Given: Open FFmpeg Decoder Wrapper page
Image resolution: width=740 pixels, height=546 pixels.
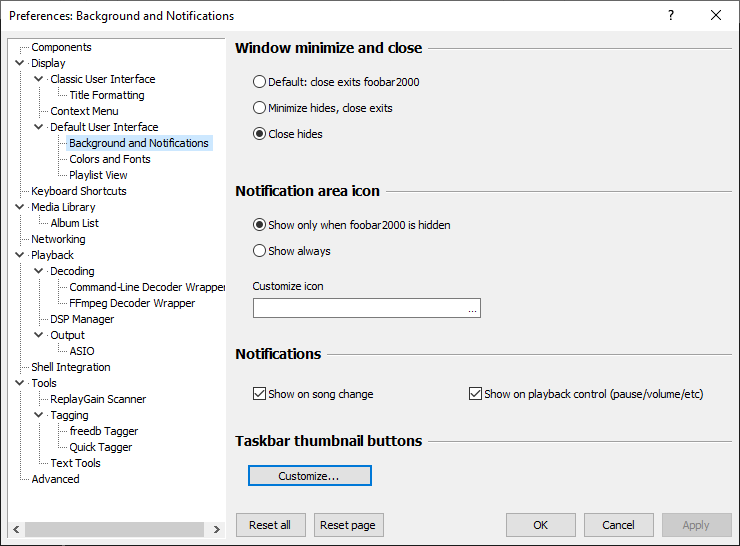Looking at the screenshot, I should click(x=132, y=303).
